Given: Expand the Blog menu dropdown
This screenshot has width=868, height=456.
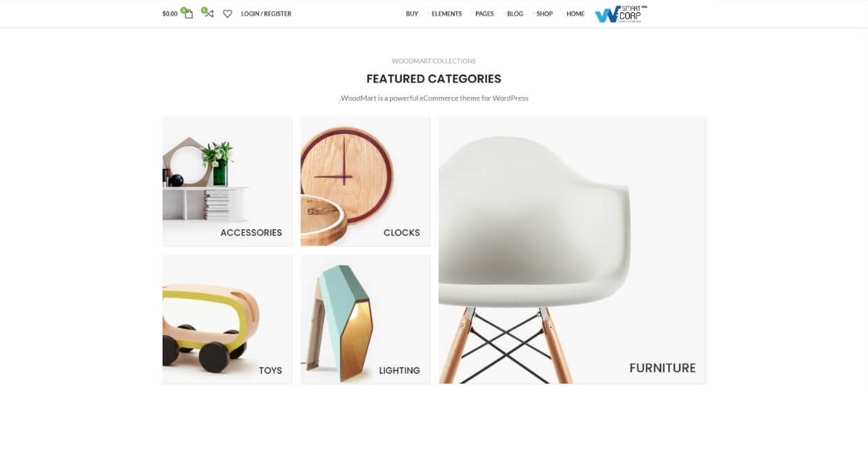Looking at the screenshot, I should (x=514, y=14).
